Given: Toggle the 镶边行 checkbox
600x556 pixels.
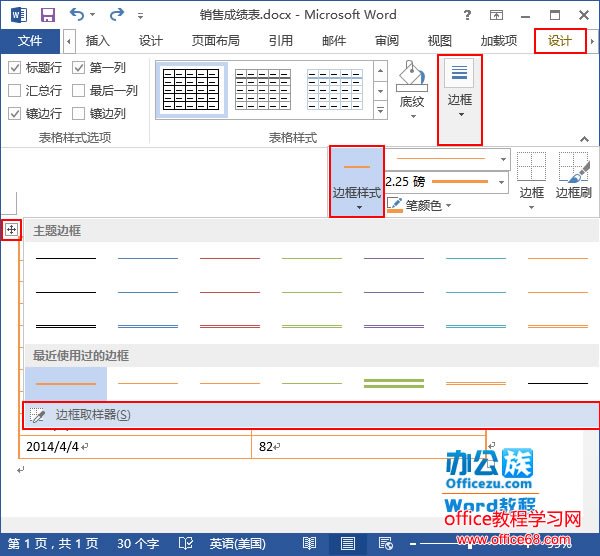Looking at the screenshot, I should click(15, 113).
